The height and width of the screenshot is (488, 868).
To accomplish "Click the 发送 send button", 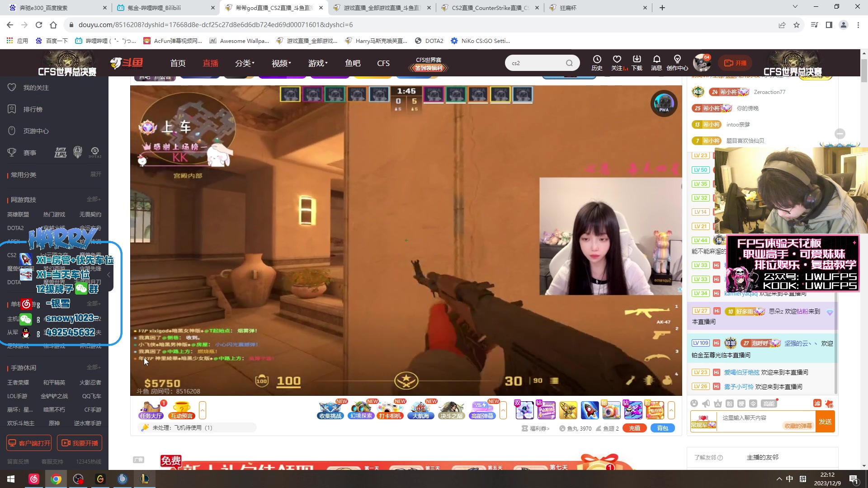I will [x=825, y=422].
